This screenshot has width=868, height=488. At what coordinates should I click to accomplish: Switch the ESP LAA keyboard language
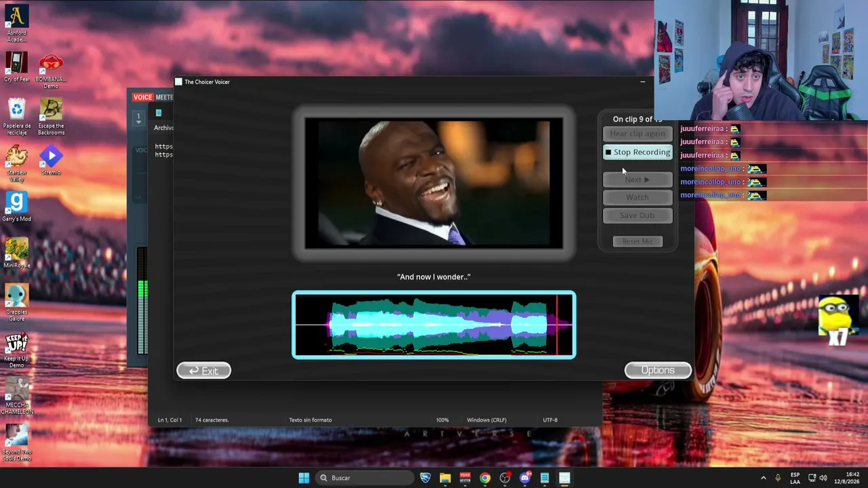pos(795,478)
